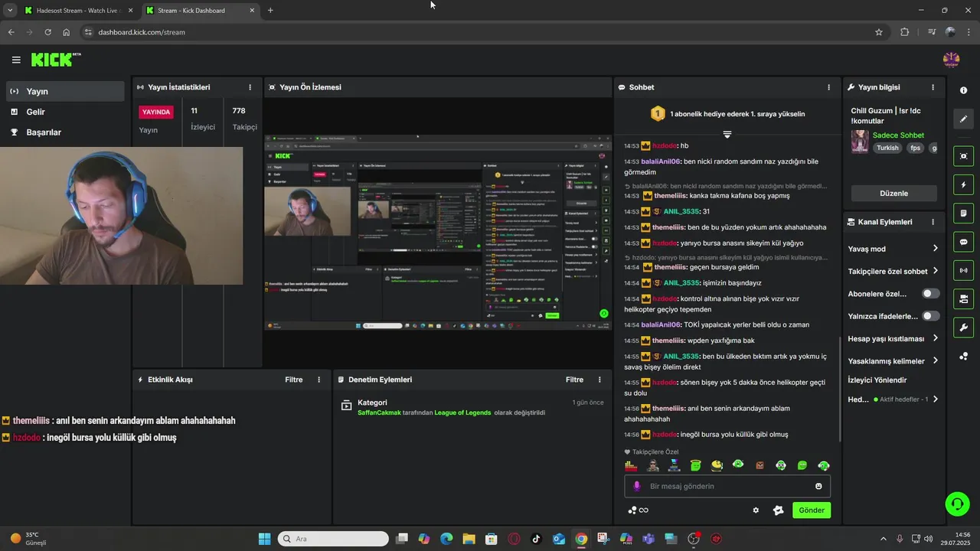Click the League of Legends link in moderation log

(462, 412)
